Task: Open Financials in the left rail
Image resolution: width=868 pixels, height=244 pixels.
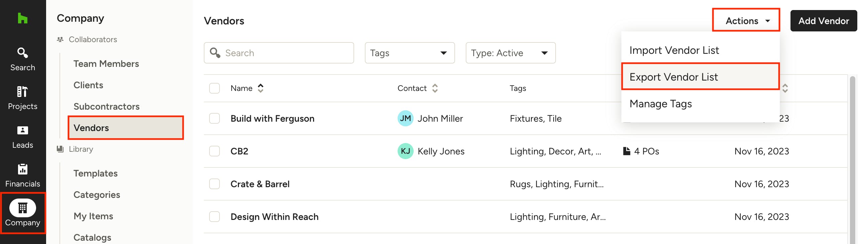Action: [23, 175]
